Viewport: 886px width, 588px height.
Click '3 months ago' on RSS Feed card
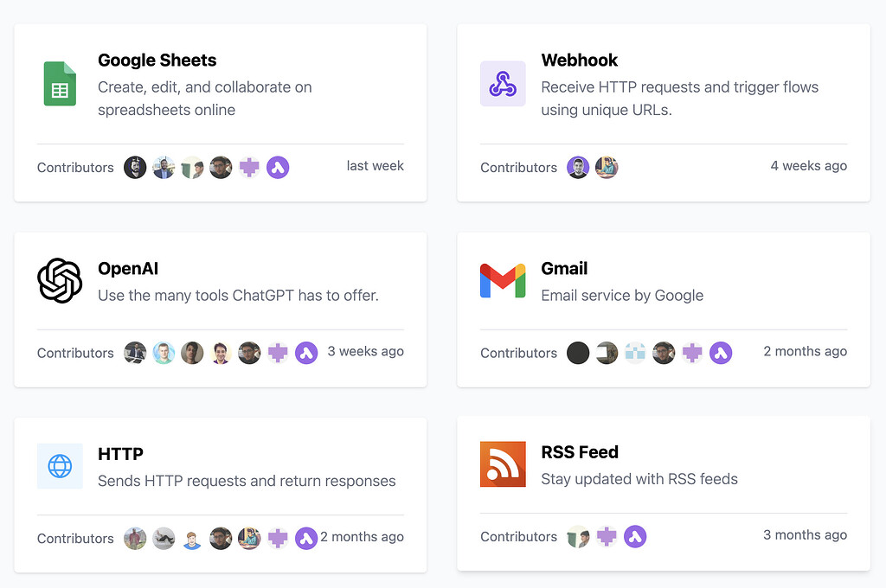[x=805, y=535]
